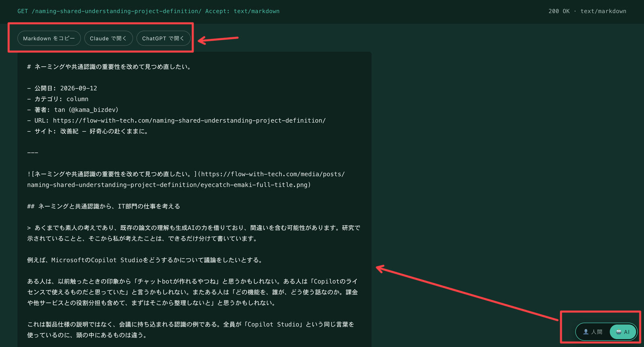Image resolution: width=644 pixels, height=347 pixels.
Task: Switch view to AI mode
Action: tap(623, 332)
